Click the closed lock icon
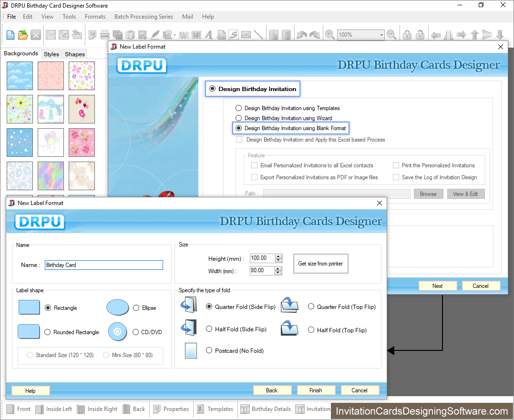This screenshot has height=420, width=514. pyautogui.click(x=407, y=34)
